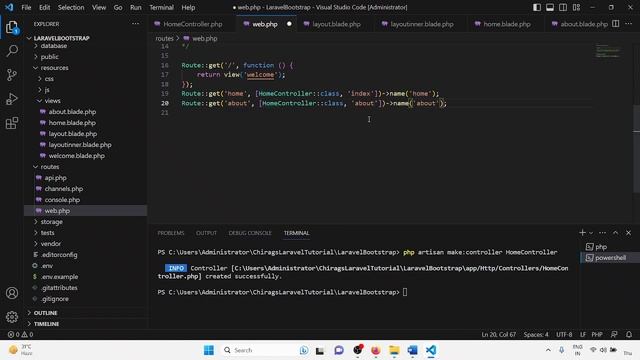Open the new terminal launch profile dropdown
The width and height of the screenshot is (640, 360).
[x=591, y=233]
